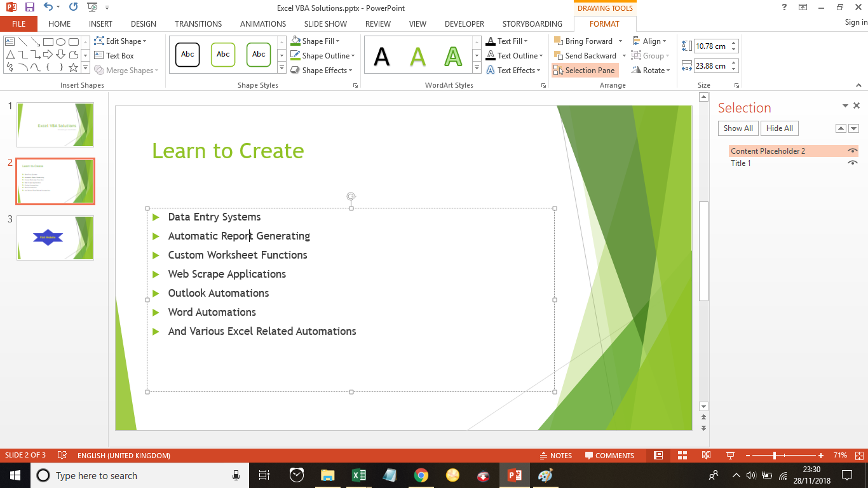The image size is (868, 488).
Task: Click Show All in the Selection pane
Action: tap(738, 128)
